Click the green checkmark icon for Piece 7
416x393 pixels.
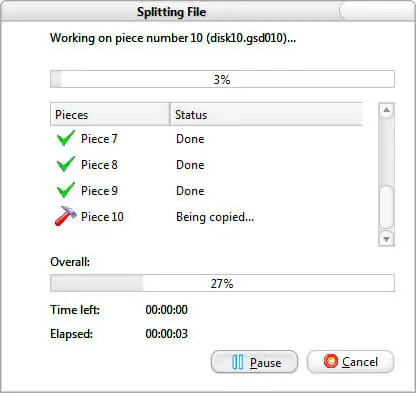pyautogui.click(x=66, y=138)
